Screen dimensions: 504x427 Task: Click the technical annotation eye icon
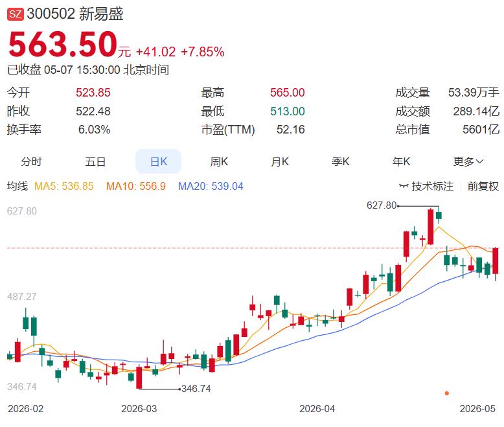click(404, 186)
